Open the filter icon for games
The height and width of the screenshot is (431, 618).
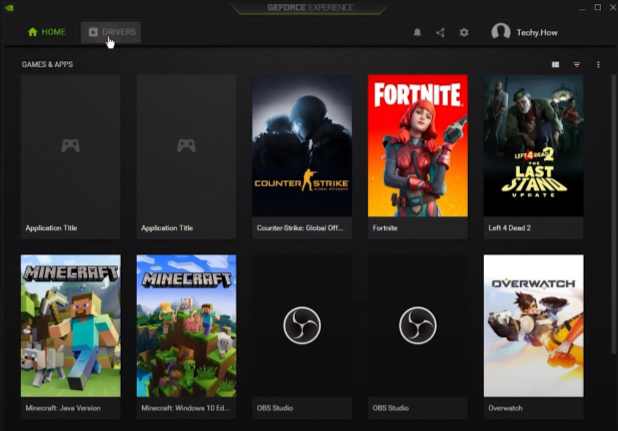[577, 64]
